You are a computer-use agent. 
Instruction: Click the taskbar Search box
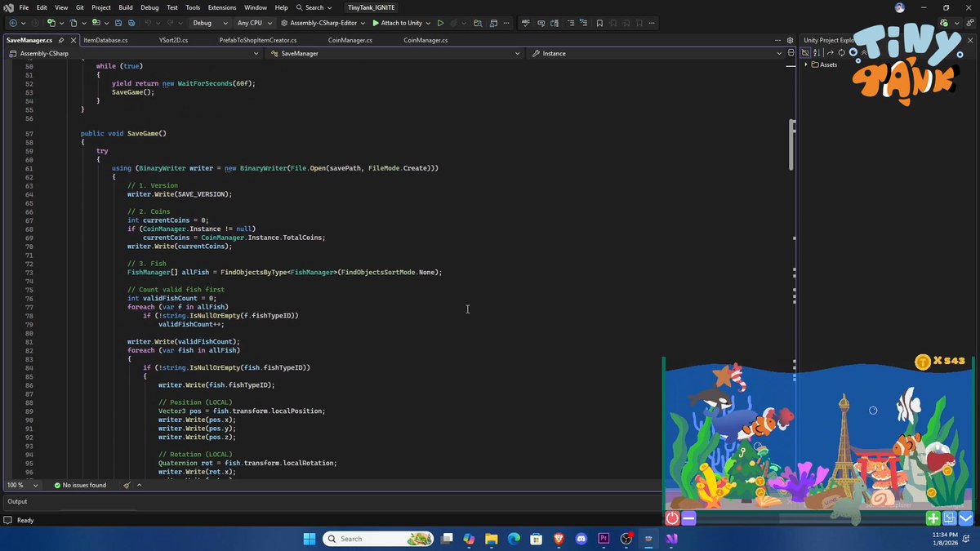[x=377, y=539]
